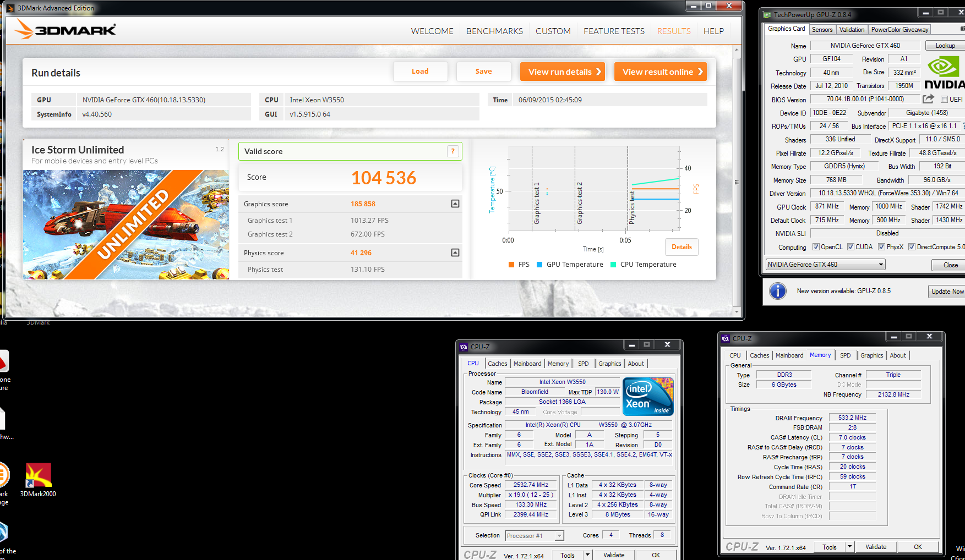Click the left CPU-Z window title icon
Viewport: 965px width, 560px height.
pos(464,347)
